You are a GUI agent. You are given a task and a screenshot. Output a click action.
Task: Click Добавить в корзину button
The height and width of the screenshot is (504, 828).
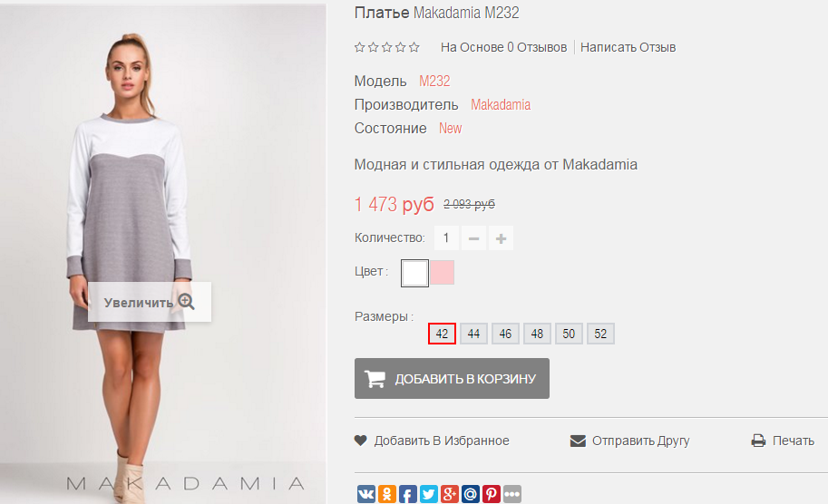pos(452,378)
